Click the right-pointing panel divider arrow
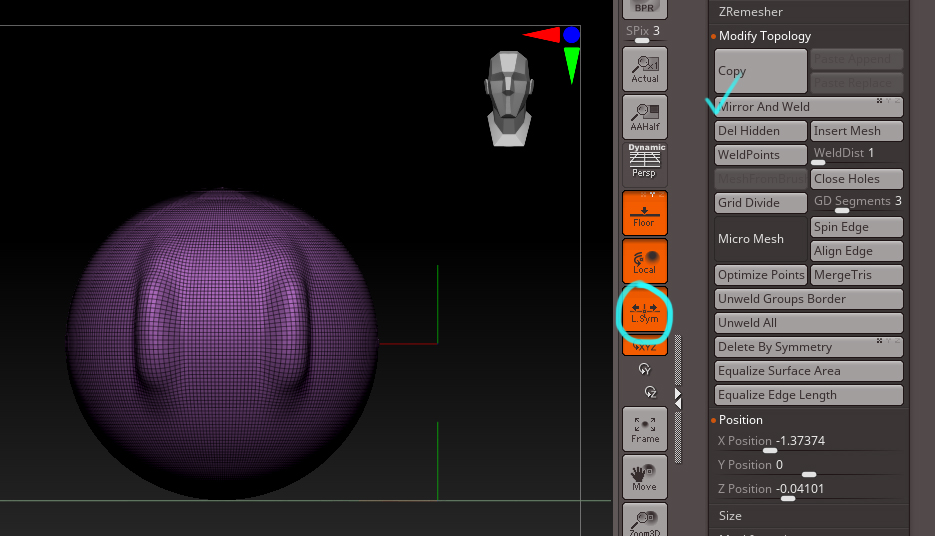This screenshot has height=536, width=935. tap(678, 394)
